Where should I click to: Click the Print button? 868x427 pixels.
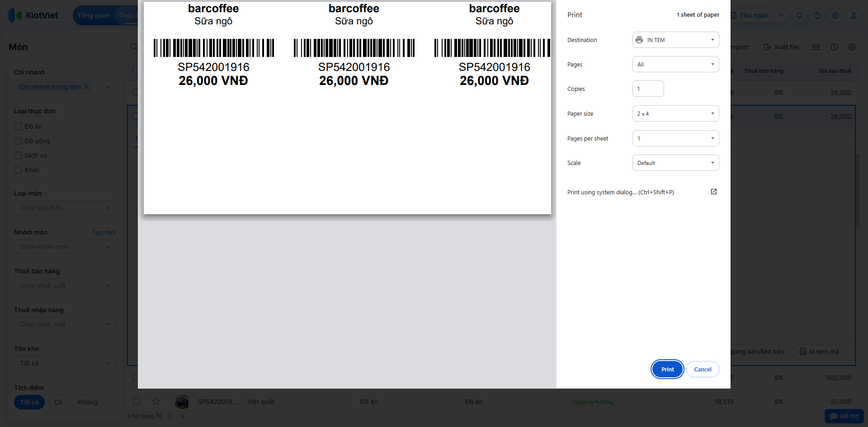(x=667, y=369)
